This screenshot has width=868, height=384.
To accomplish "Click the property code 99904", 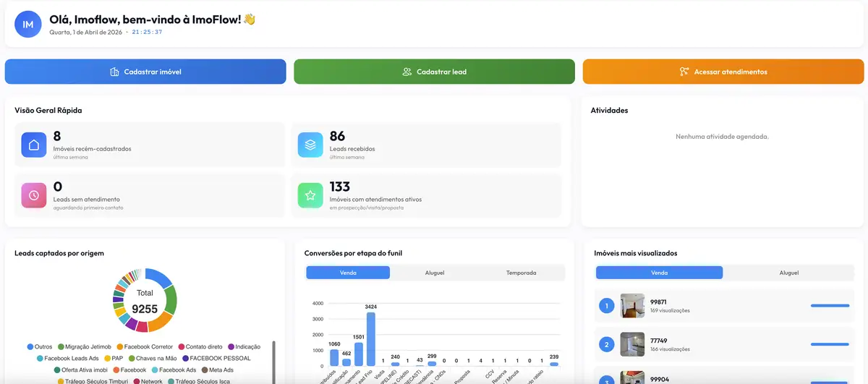I will click(x=658, y=379).
